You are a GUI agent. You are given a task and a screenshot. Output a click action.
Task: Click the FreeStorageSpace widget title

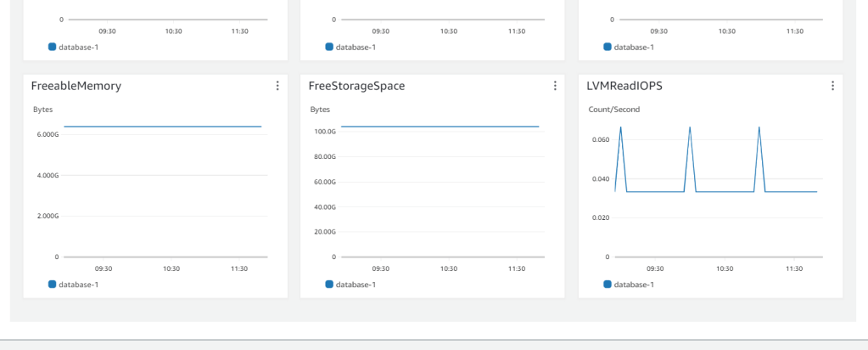(356, 86)
